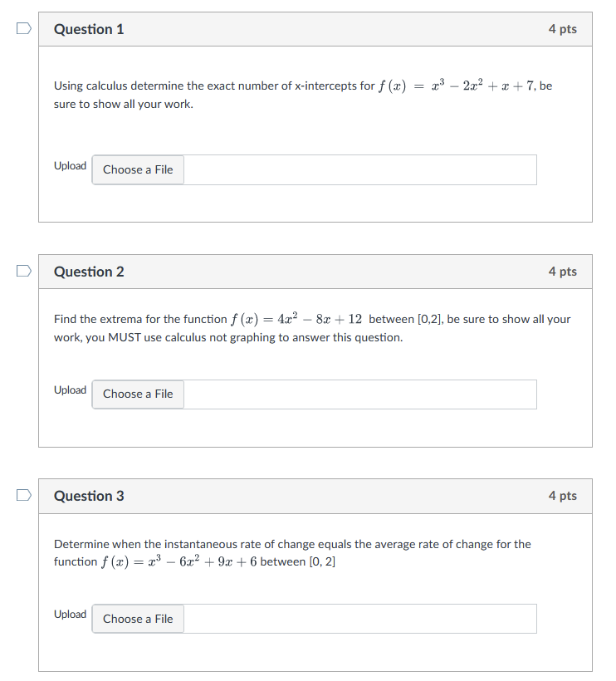Click the bookmark pin beside Question 2
The image size is (616, 681).
pos(23,270)
